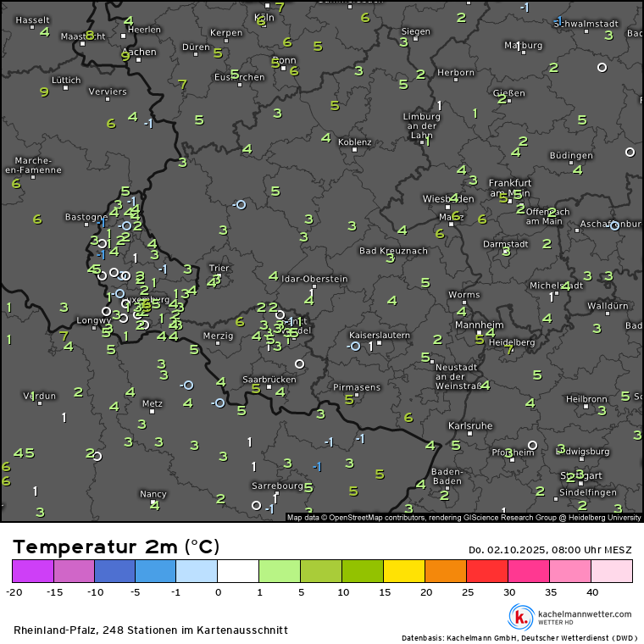Click the hot pink 30 to 35 swatch
This screenshot has height=644, width=644.
coord(529,571)
